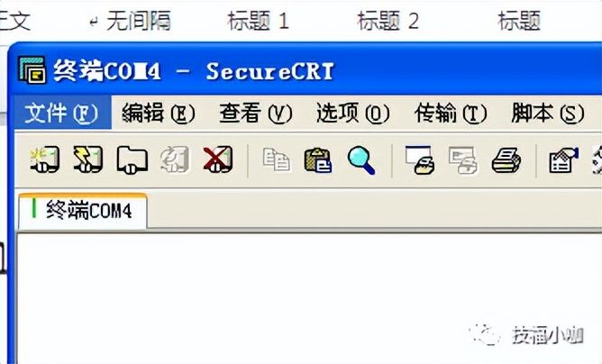Click the greyed-out Reconnect icon

[x=175, y=159]
